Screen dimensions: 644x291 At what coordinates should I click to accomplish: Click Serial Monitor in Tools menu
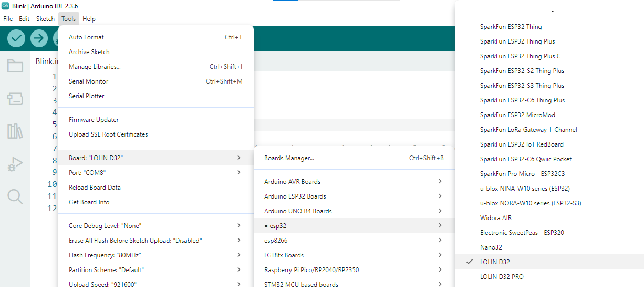click(x=88, y=81)
